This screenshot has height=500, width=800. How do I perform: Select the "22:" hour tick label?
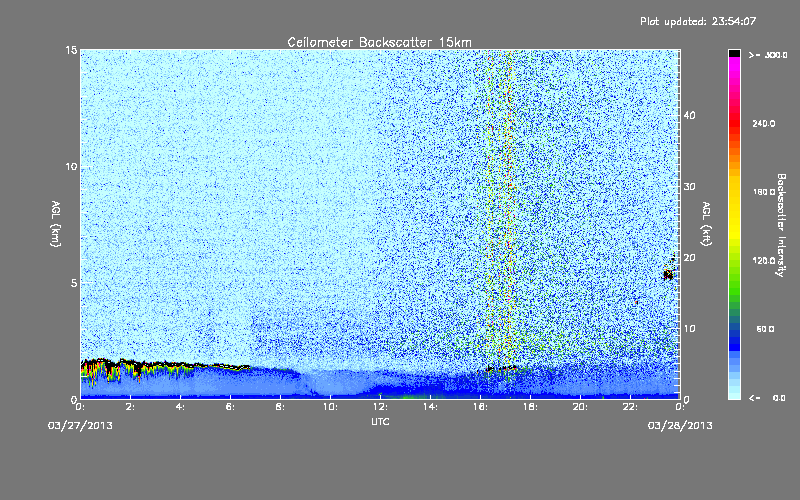point(630,407)
